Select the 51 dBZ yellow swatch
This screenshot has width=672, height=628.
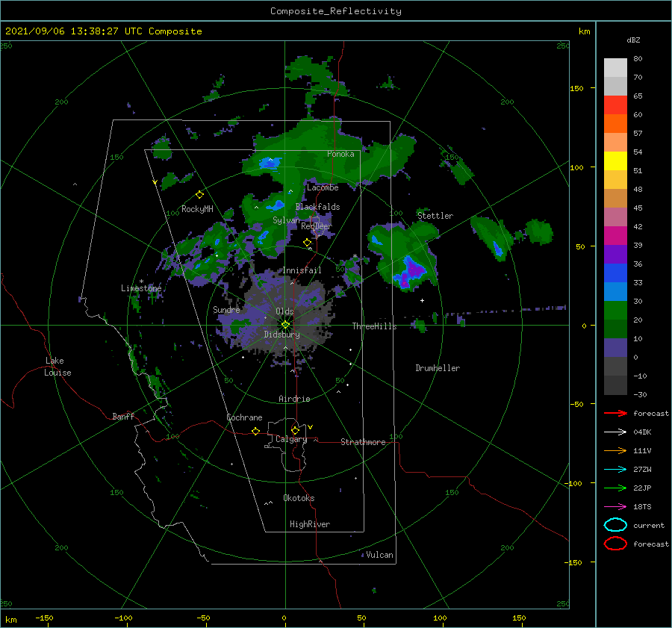tap(615, 161)
